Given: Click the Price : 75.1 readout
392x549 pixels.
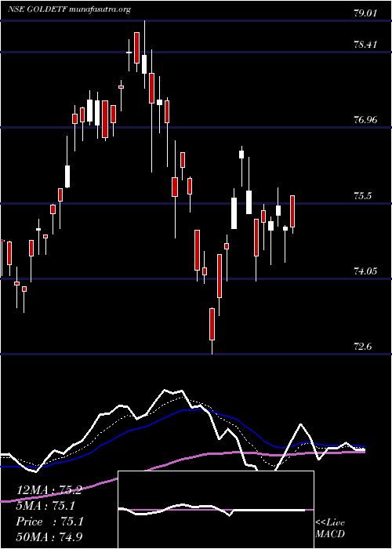Looking at the screenshot, I should tap(49, 522).
